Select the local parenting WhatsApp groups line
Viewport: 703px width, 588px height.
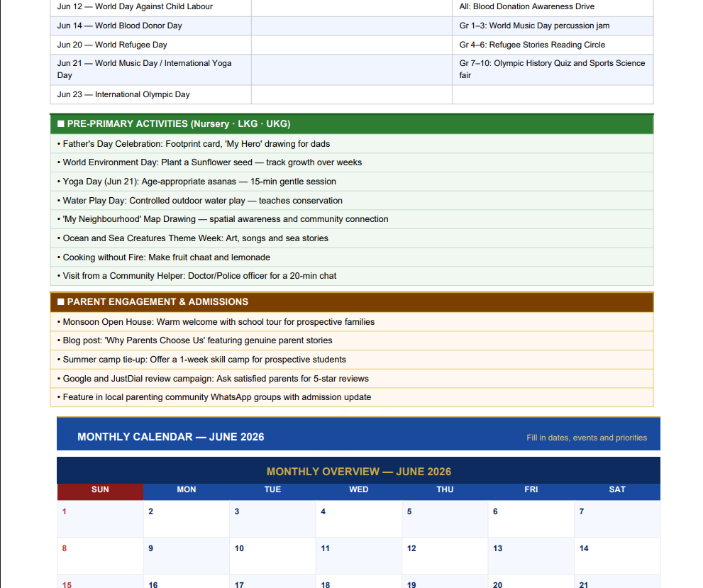352,397
